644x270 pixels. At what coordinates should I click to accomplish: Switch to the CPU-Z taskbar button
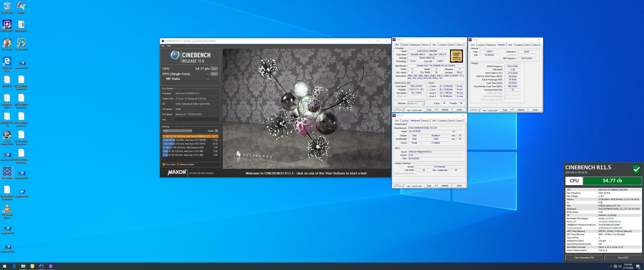tap(51, 266)
